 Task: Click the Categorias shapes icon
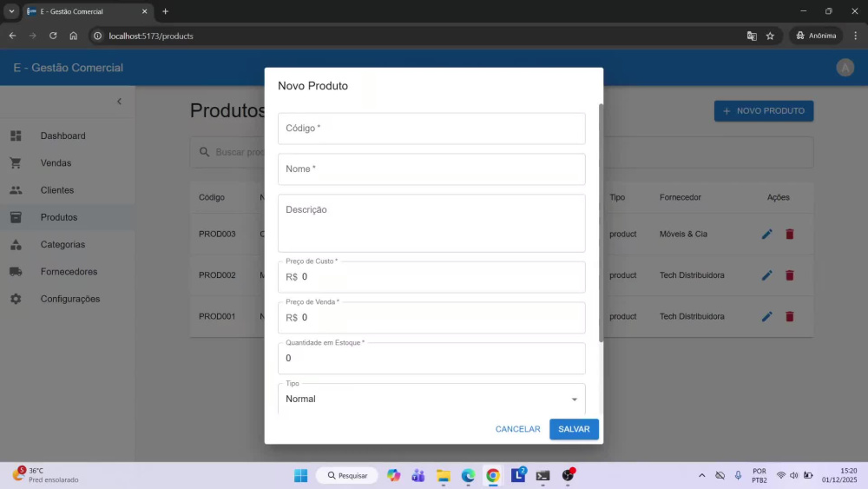point(16,244)
